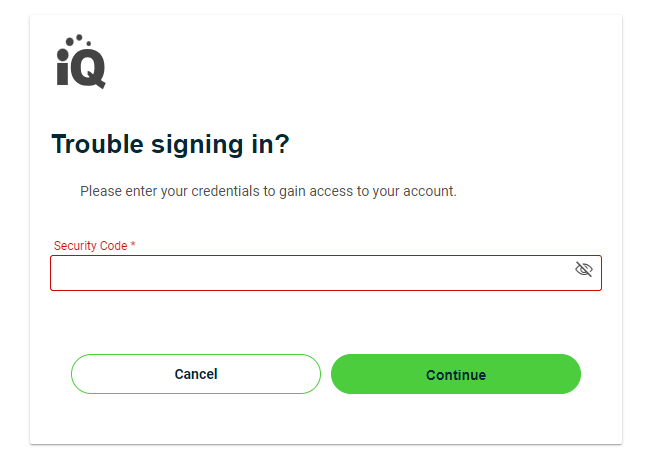Click the 'Trouble signing in?' heading
Image resolution: width=648 pixels, height=458 pixels.
click(170, 145)
